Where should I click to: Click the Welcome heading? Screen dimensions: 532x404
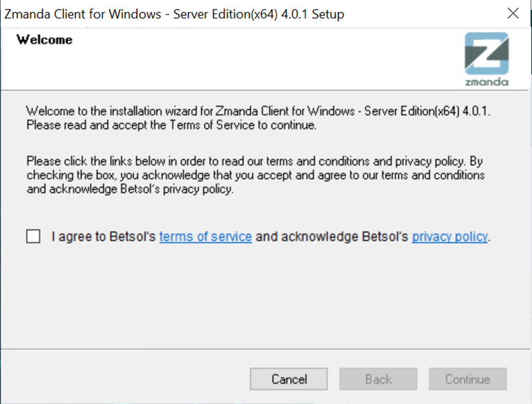44,40
